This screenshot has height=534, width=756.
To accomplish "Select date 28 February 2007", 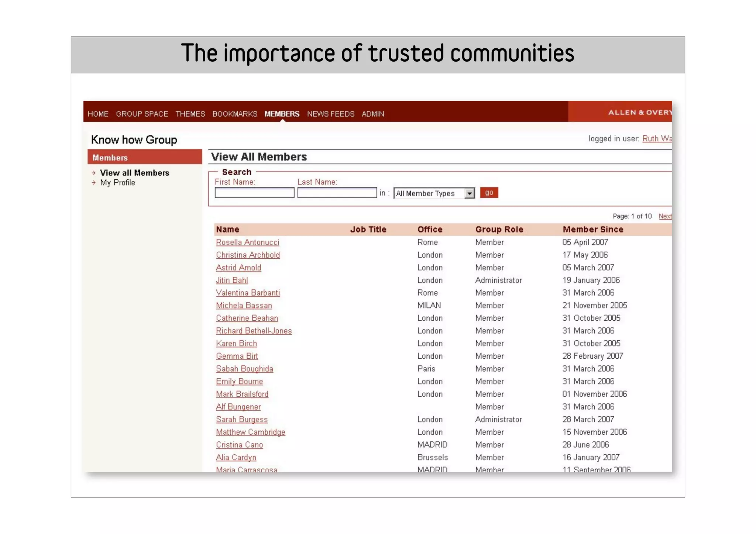I will [593, 356].
